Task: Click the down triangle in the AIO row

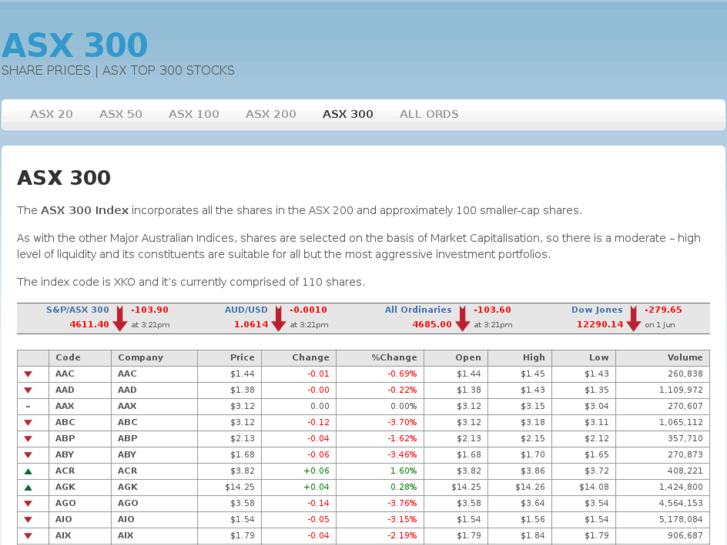Action: [x=28, y=519]
